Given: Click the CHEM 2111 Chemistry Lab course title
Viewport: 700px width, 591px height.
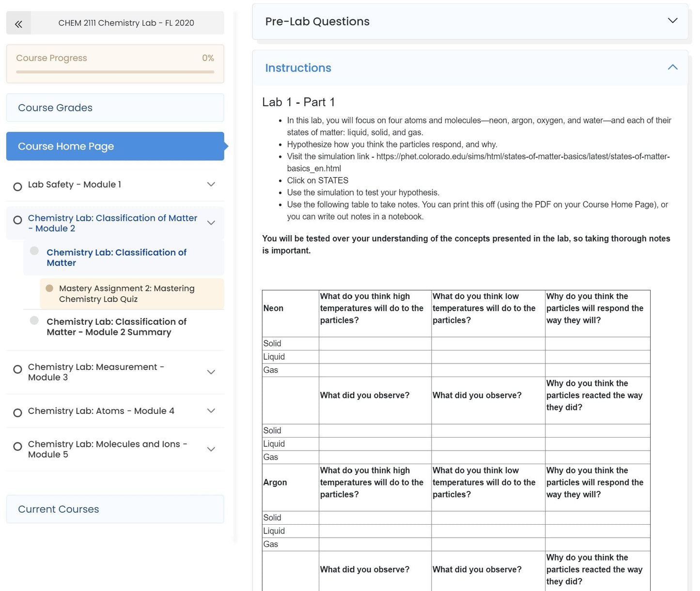Looking at the screenshot, I should [126, 23].
